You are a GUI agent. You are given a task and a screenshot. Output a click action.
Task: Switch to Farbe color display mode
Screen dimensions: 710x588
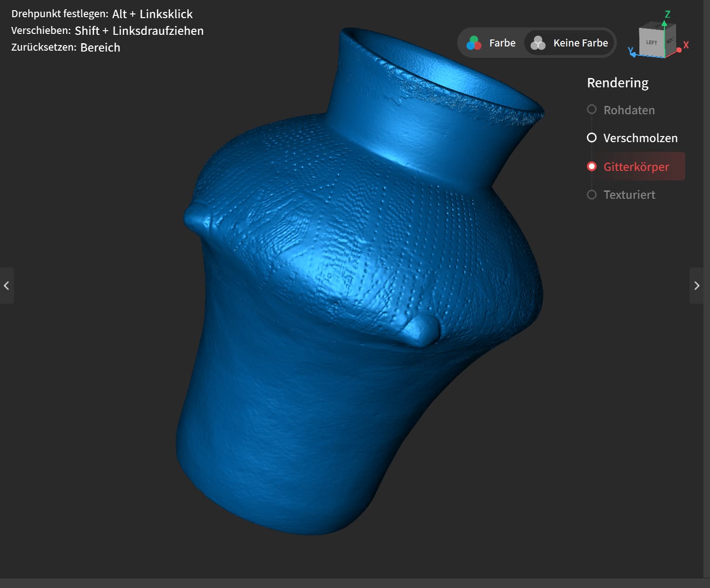point(492,43)
